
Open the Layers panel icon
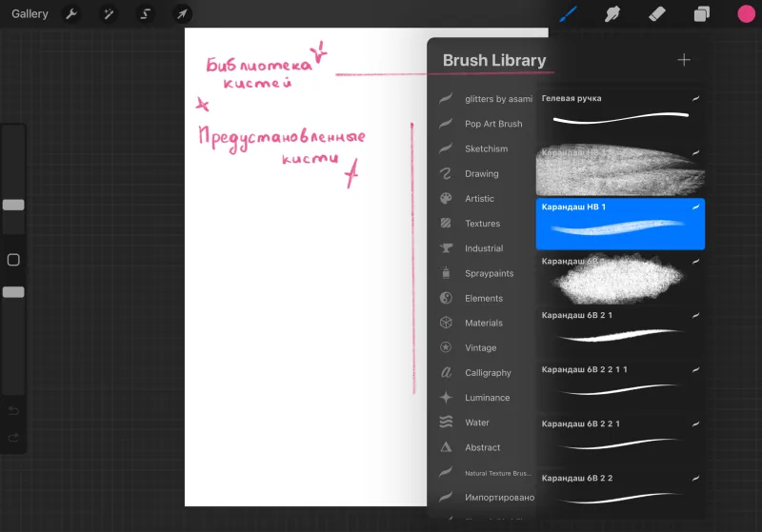701,13
